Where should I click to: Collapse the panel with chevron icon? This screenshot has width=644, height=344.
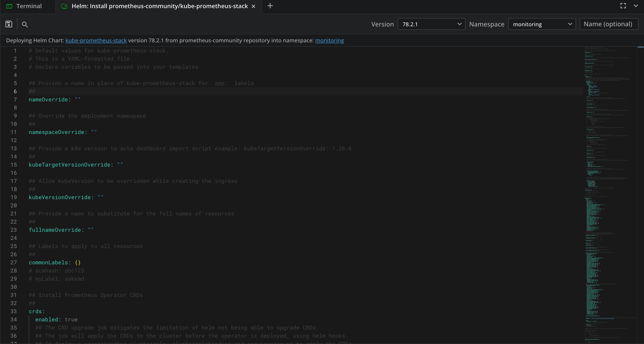636,6
